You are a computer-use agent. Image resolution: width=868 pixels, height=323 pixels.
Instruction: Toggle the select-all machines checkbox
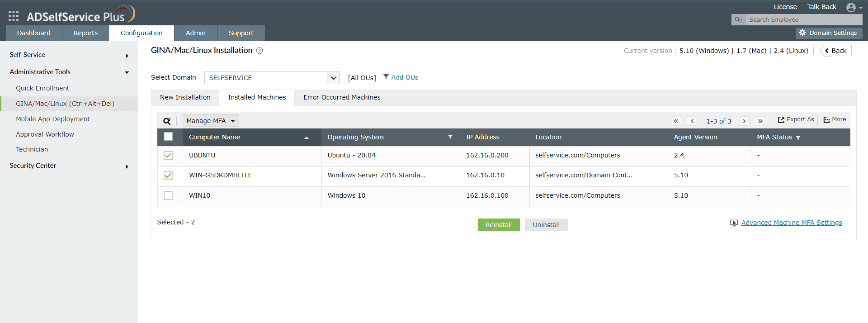[168, 137]
